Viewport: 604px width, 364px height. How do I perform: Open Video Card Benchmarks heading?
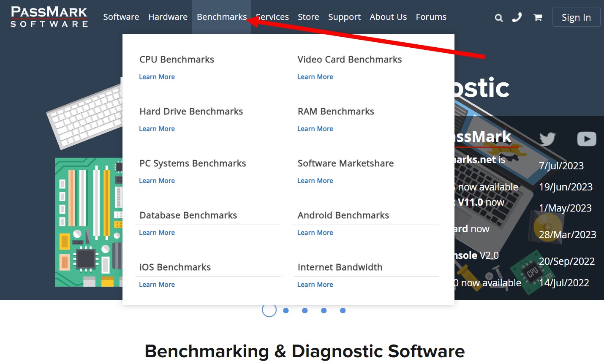coord(350,60)
